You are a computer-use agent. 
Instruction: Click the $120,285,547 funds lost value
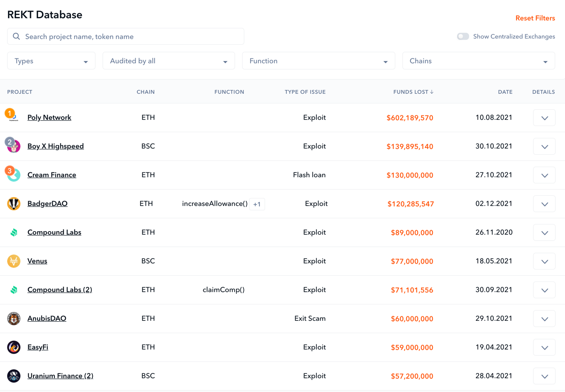[411, 204]
